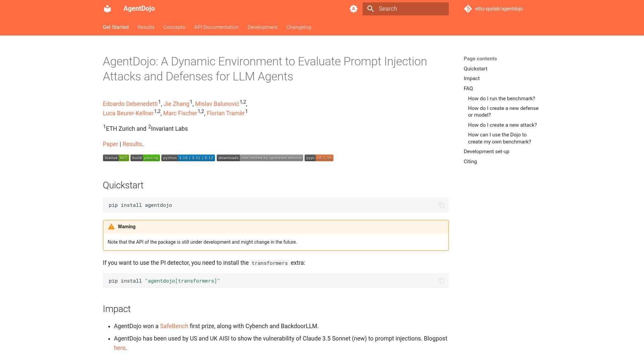Open the Development tab

(263, 27)
